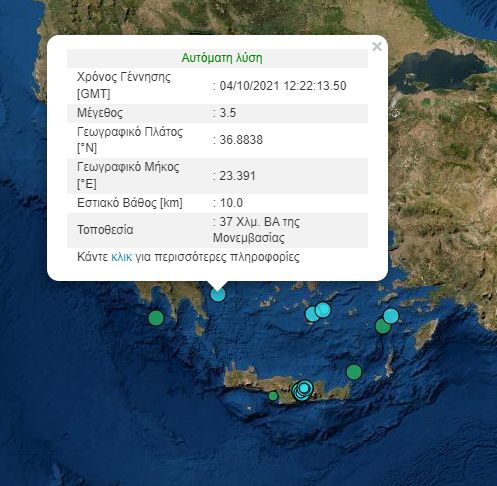The image size is (497, 486).
Task: Click the latitude value 36.8838
Action: click(241, 140)
